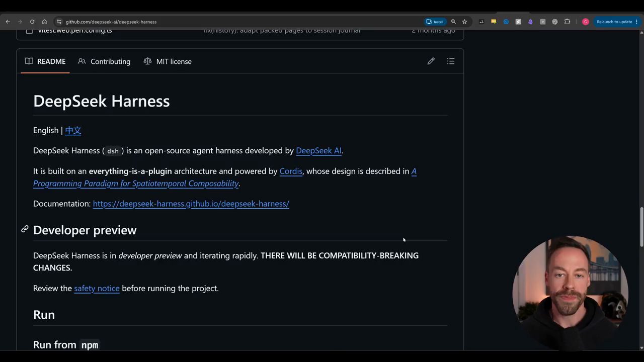Screen dimensions: 644x362
Task: Click the "DeepSeek Harness" heading
Action: click(x=102, y=101)
